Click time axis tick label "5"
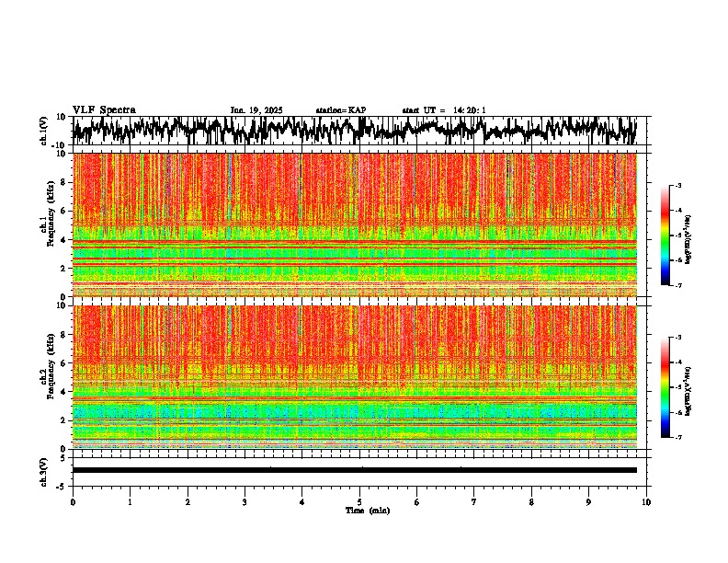 point(359,502)
